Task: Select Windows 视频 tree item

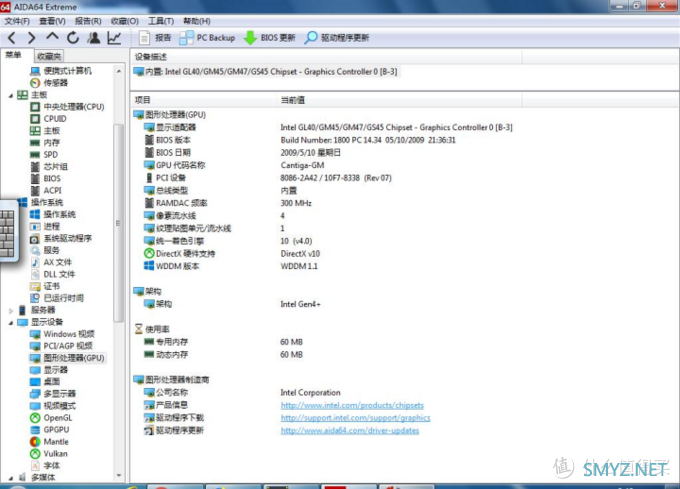Action: (x=62, y=334)
